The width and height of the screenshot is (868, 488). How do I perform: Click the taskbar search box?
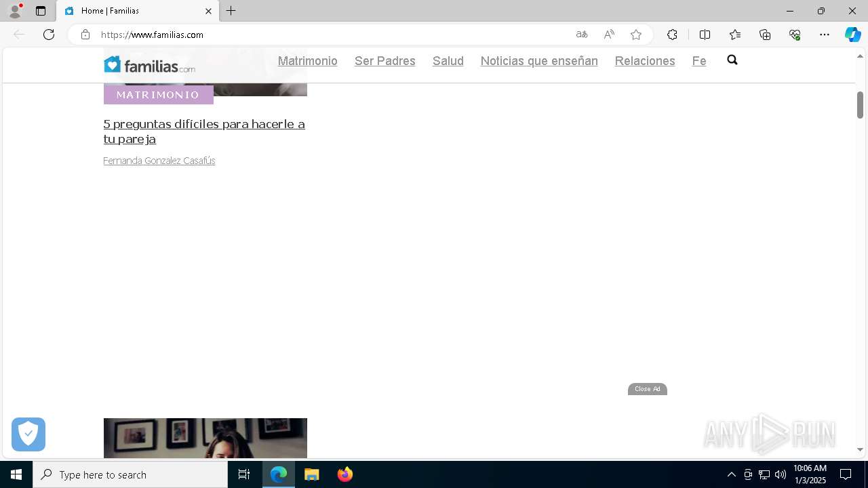tap(130, 474)
